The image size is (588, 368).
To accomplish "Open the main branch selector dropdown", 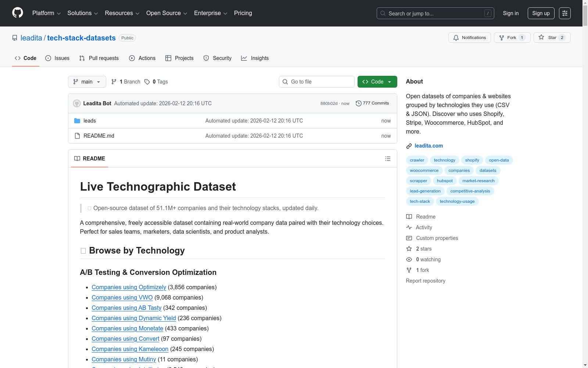I will click(87, 82).
